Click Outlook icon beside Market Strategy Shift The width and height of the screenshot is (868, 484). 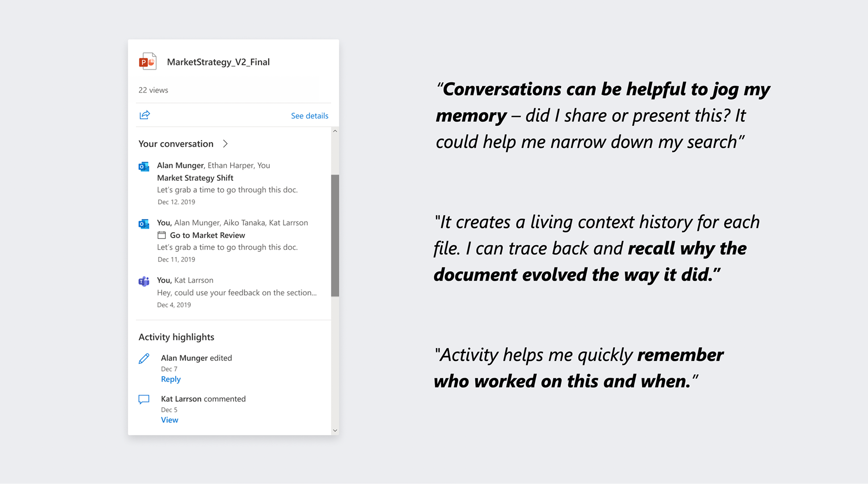click(144, 167)
